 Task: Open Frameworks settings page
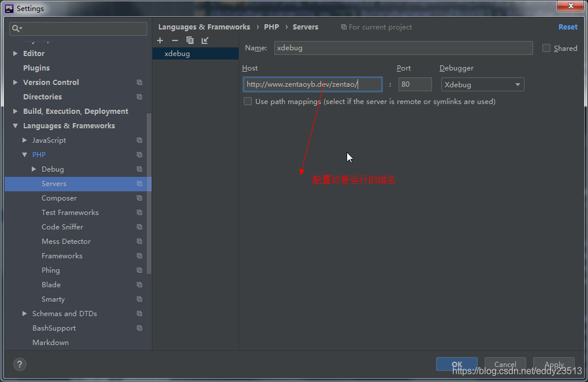[62, 255]
